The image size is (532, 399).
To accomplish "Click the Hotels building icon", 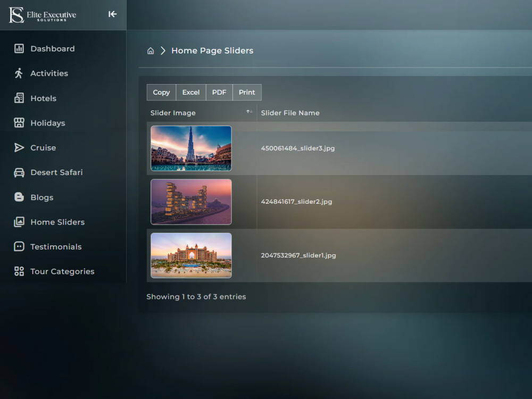I will [19, 98].
